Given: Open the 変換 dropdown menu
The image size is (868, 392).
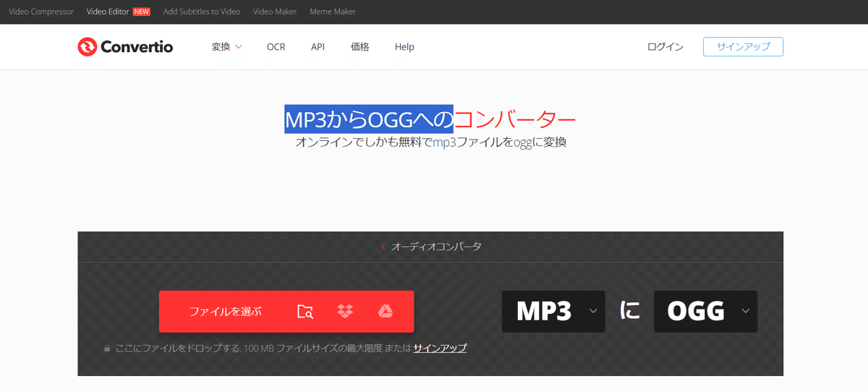Looking at the screenshot, I should click(x=226, y=47).
